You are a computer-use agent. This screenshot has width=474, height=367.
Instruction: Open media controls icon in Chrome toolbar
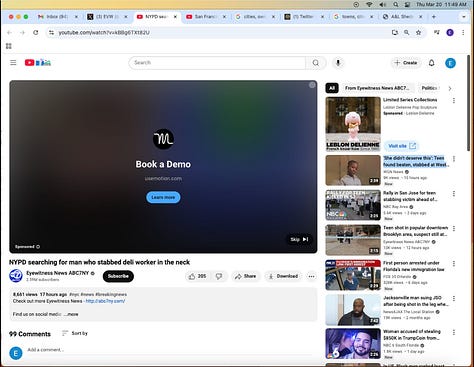pos(437,32)
